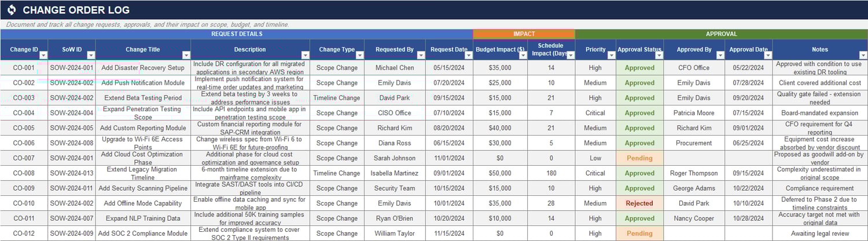Select note 'Compliance requirement'
Image resolution: width=868 pixels, height=241 pixels.
(819, 188)
